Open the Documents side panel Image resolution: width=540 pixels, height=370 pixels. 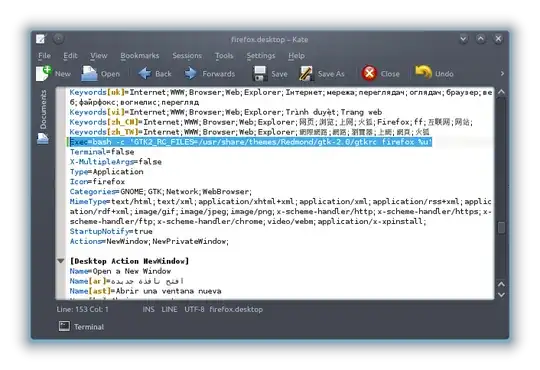pos(43,109)
